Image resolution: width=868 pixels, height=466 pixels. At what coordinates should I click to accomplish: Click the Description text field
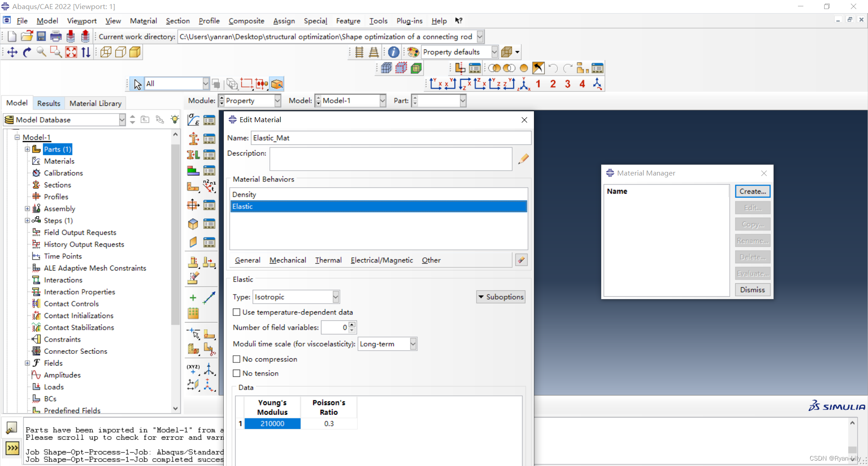pos(391,159)
